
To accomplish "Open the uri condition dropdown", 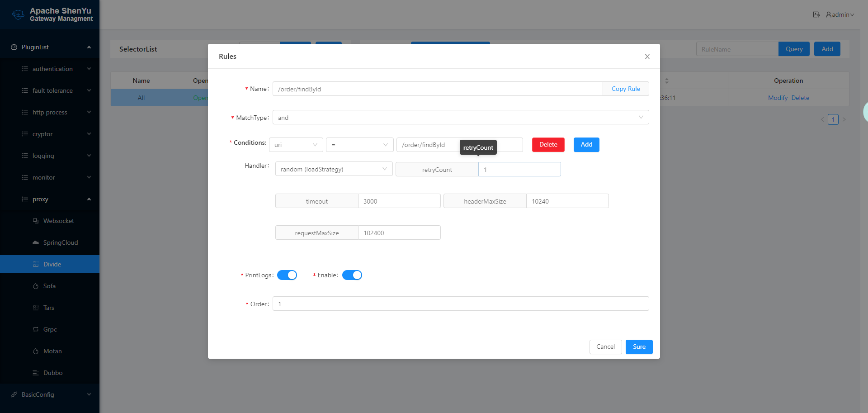I will [x=296, y=145].
